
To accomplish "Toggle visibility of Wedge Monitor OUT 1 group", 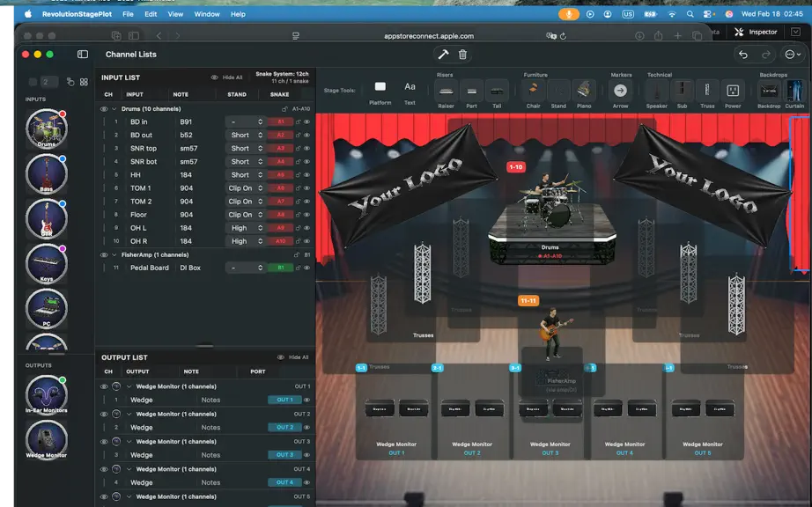I will coord(104,386).
